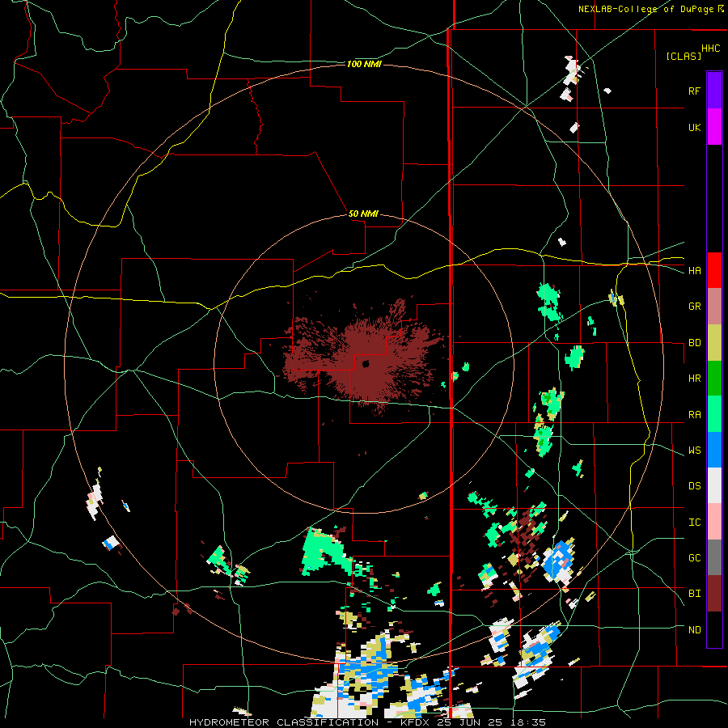Click the purple RF color swatch

[x=714, y=91]
